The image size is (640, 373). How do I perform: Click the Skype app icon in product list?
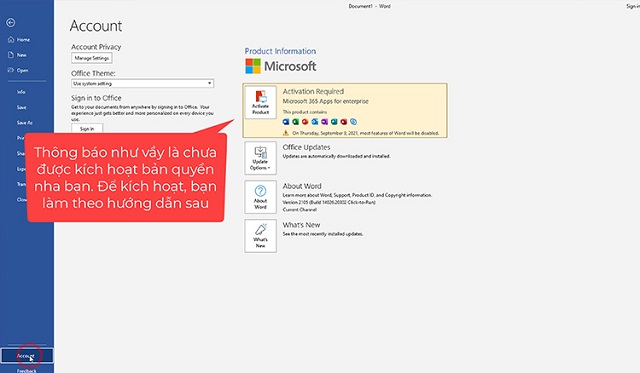pos(353,122)
